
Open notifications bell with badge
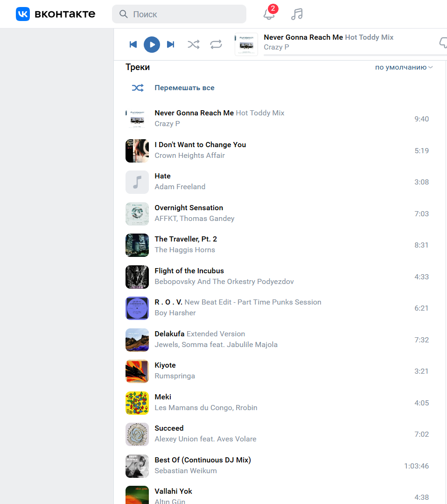[269, 14]
